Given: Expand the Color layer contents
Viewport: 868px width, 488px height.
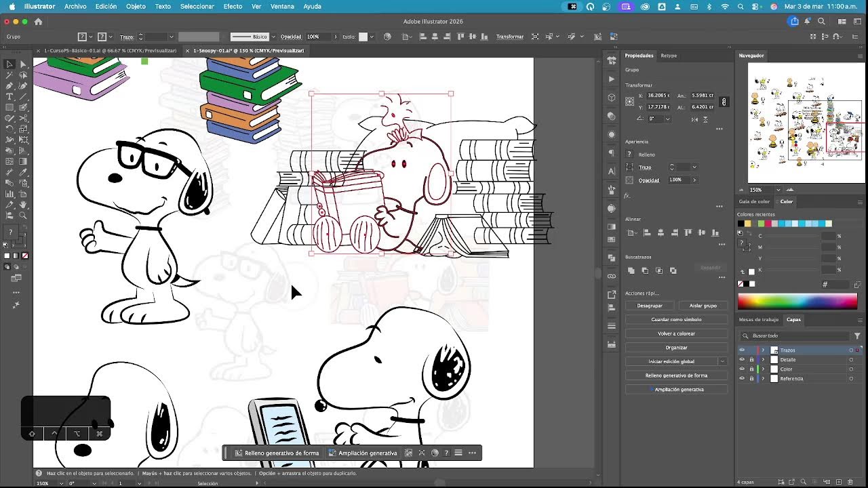Looking at the screenshot, I should pos(763,369).
